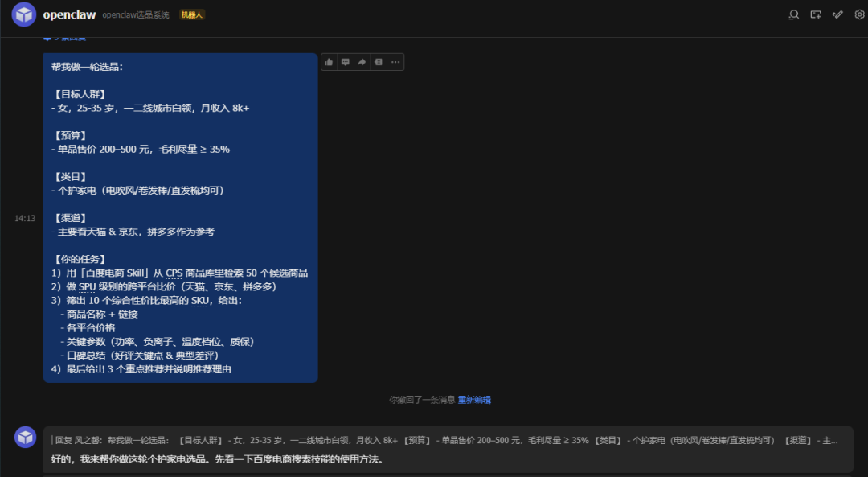868x477 pixels.
Task: Click the 重新编辑 link
Action: [x=474, y=400]
